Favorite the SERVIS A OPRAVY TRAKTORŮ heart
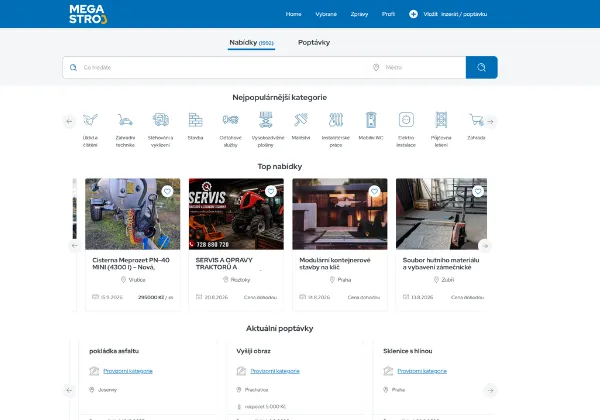Image resolution: width=600 pixels, height=420 pixels. click(x=271, y=191)
